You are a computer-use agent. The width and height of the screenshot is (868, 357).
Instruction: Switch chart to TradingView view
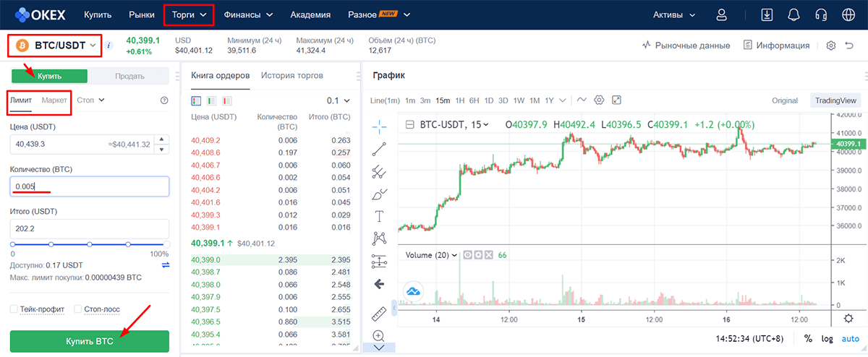(835, 100)
